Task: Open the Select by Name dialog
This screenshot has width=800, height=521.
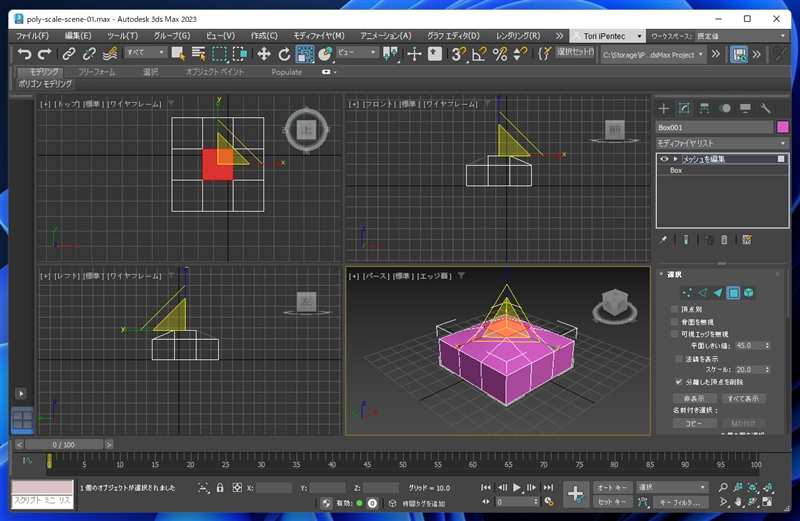Action: click(x=198, y=54)
